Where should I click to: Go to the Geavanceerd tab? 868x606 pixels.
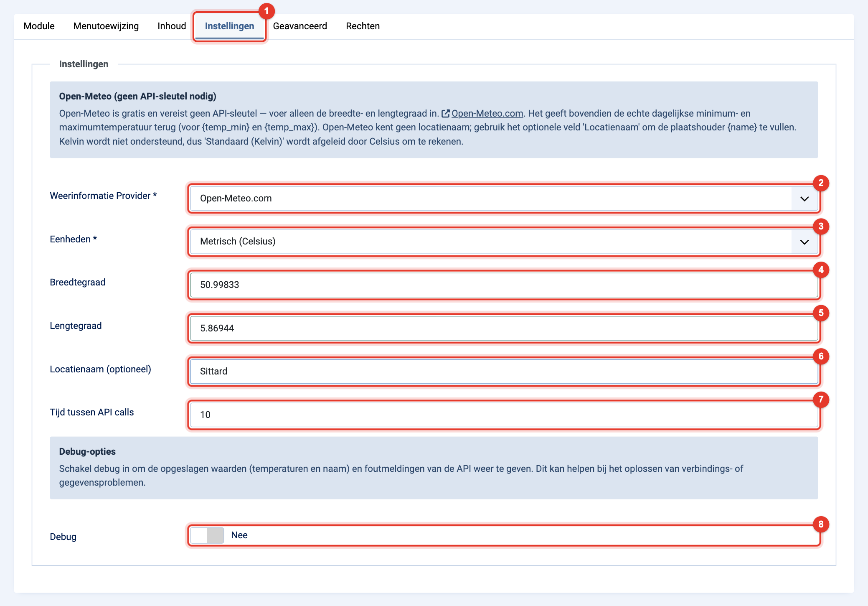300,26
